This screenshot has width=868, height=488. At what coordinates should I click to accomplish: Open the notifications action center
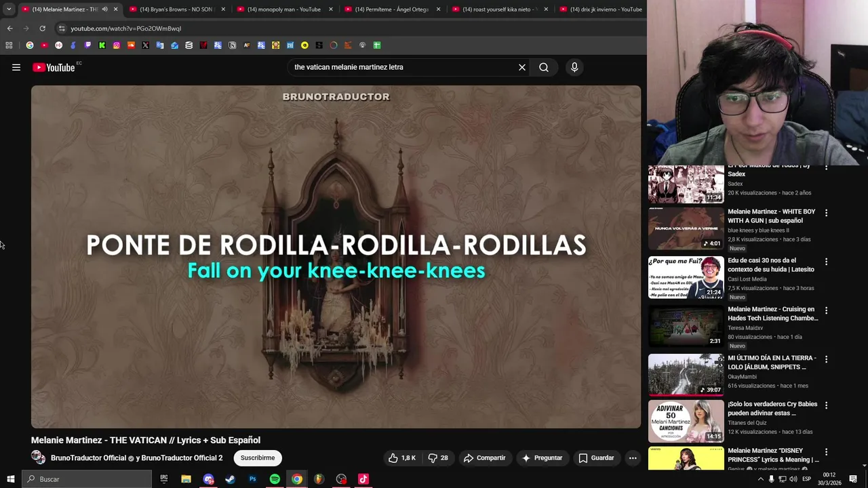click(853, 479)
